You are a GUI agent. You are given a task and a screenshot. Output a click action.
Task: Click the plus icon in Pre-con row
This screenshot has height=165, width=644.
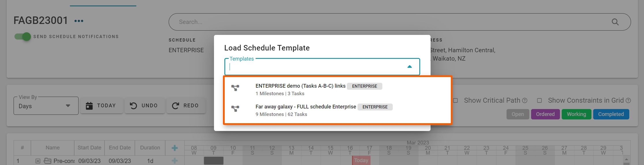(174, 161)
